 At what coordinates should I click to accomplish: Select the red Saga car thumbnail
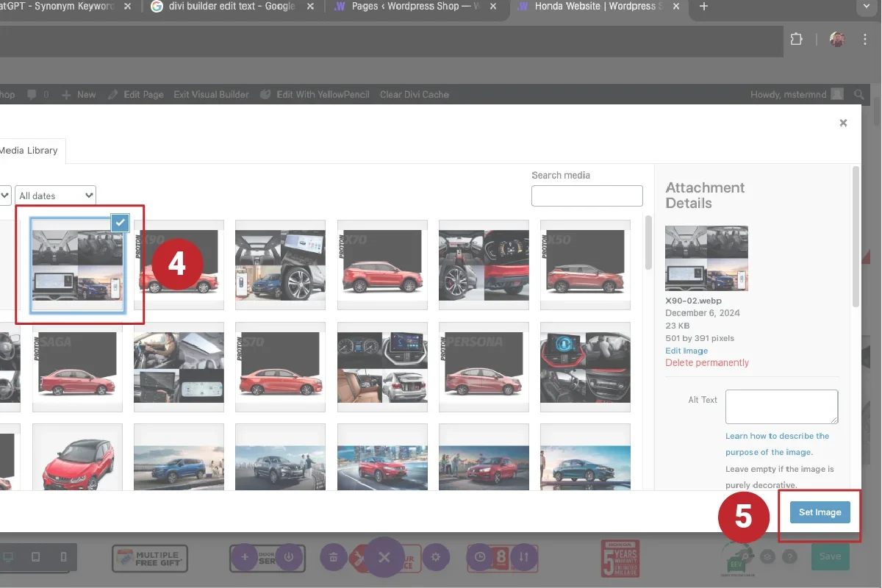[x=77, y=367]
